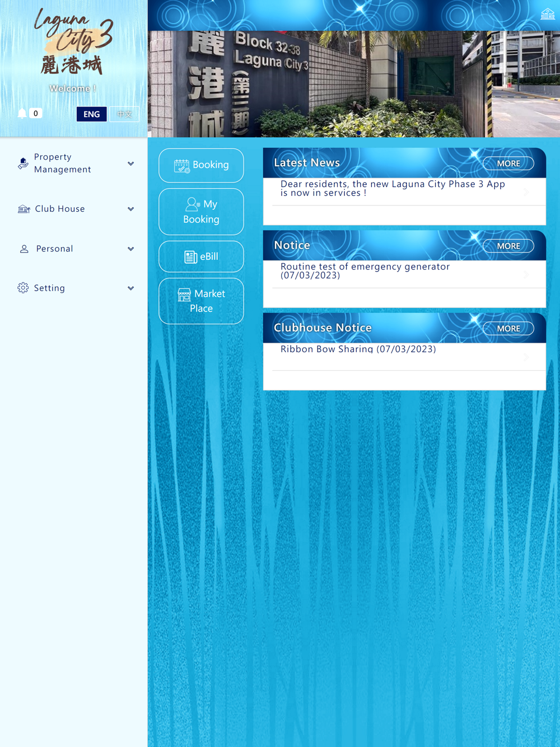
Task: Open the Booking button
Action: pos(201,165)
